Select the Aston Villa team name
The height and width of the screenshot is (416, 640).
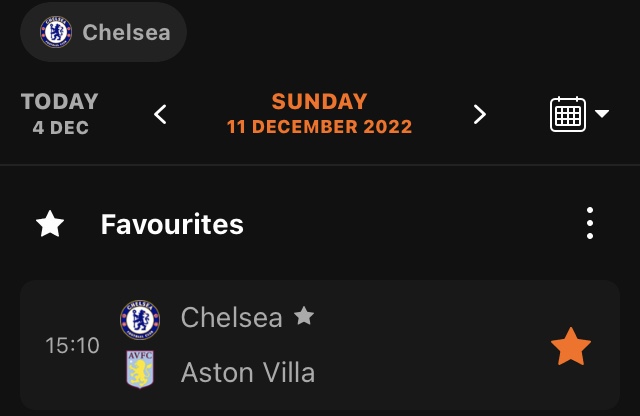248,372
